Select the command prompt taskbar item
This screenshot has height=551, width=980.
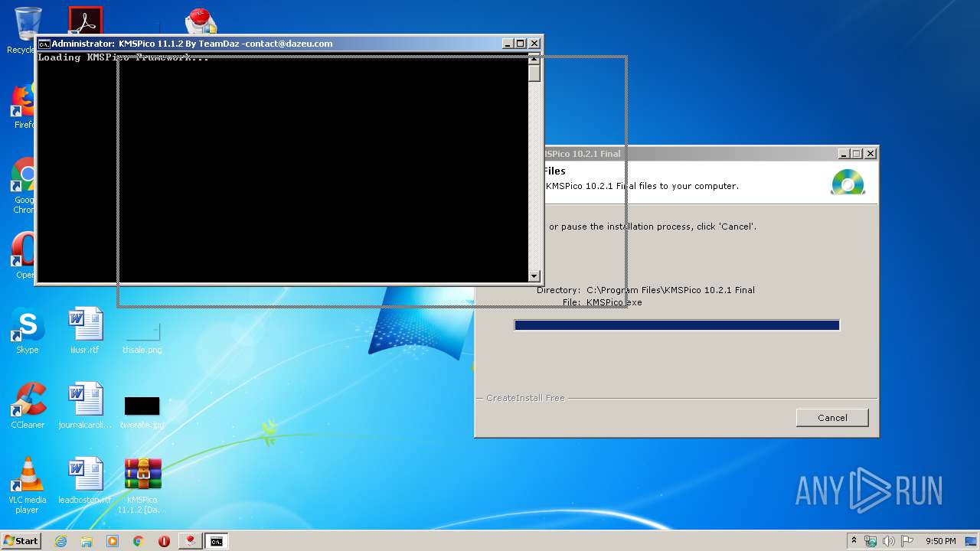pos(217,541)
